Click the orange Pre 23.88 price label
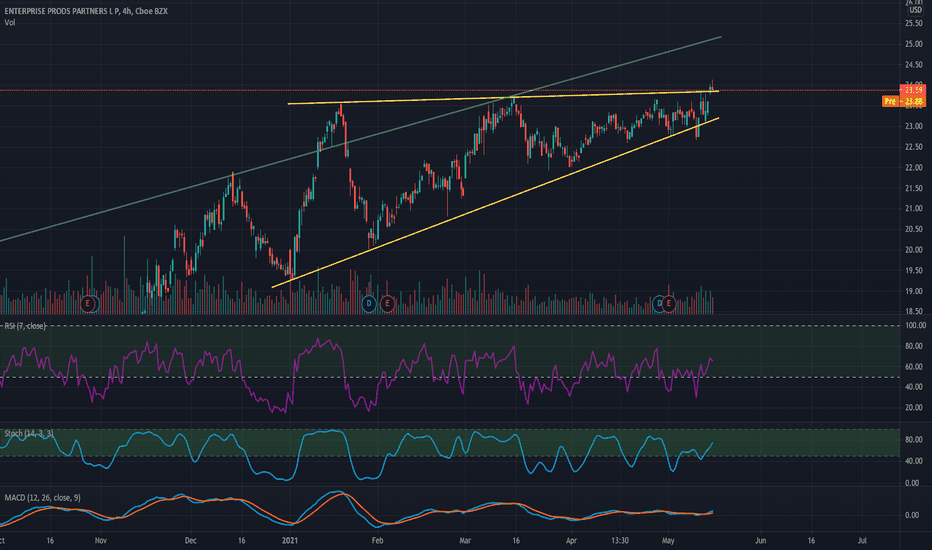Viewport: 932px width, 550px height. [x=903, y=102]
